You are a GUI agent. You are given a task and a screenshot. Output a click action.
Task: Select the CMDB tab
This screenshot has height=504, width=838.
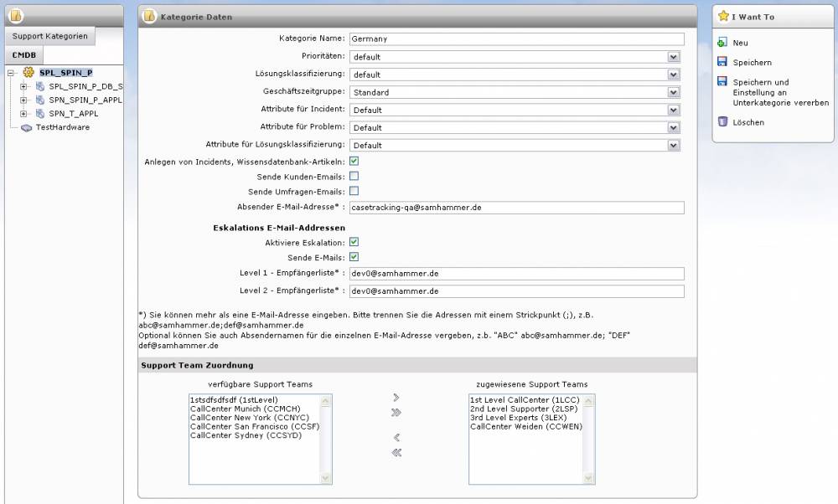click(23, 55)
